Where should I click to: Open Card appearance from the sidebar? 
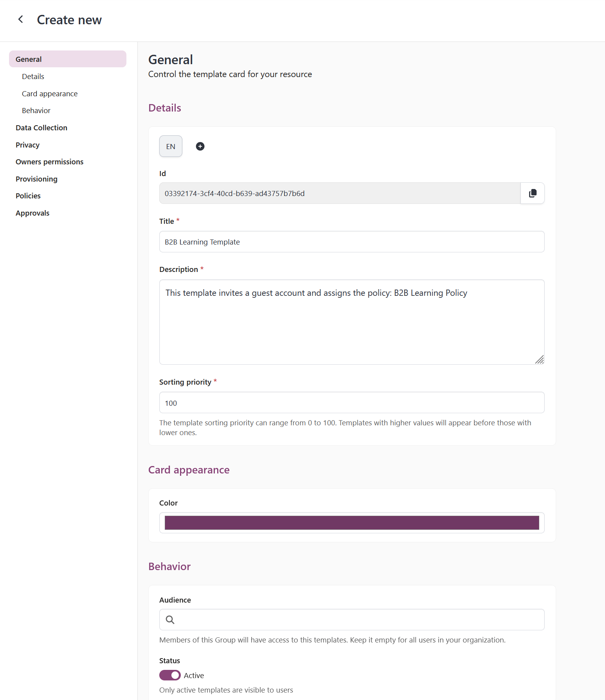pyautogui.click(x=50, y=93)
